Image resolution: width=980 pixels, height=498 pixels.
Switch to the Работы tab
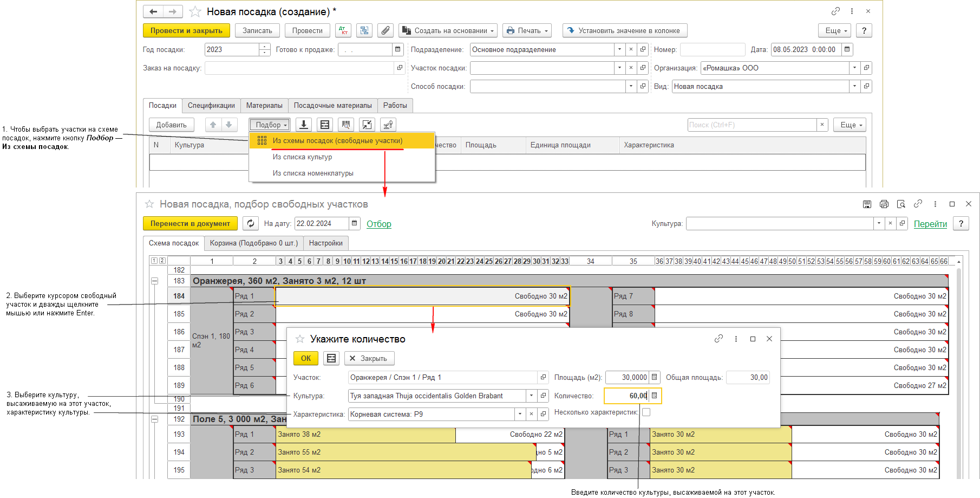395,106
